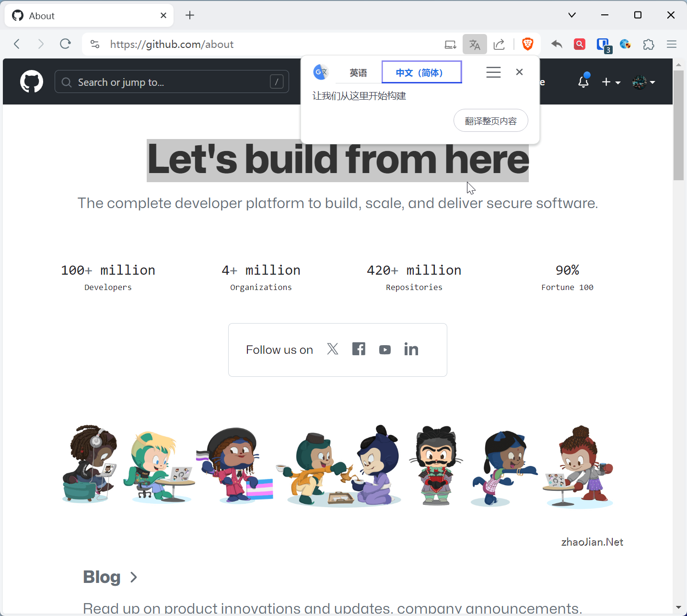Viewport: 687px width, 616px height.
Task: Expand the user avatar account menu
Action: [643, 82]
